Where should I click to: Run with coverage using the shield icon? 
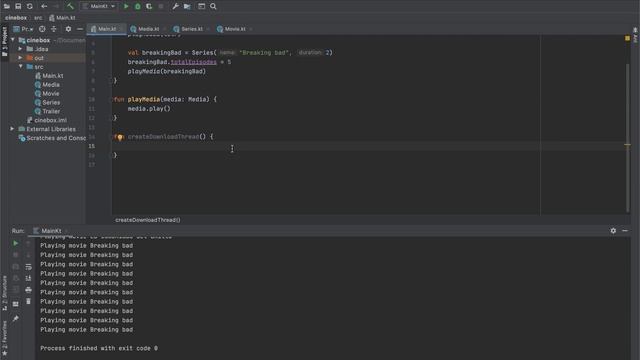[x=149, y=6]
